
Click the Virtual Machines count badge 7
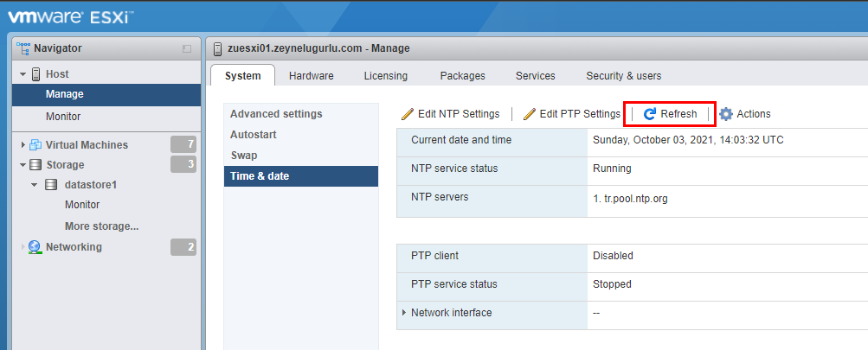pyautogui.click(x=183, y=145)
